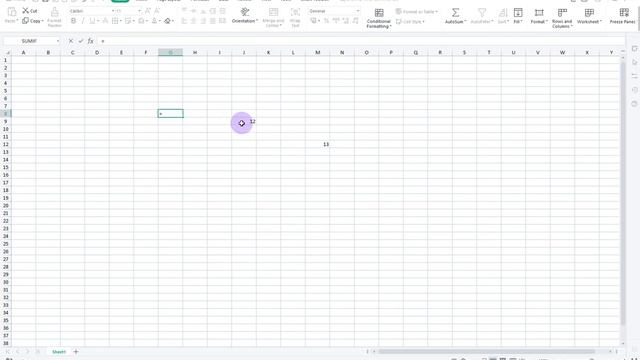Open the Insert Function fx dialog

click(x=91, y=41)
